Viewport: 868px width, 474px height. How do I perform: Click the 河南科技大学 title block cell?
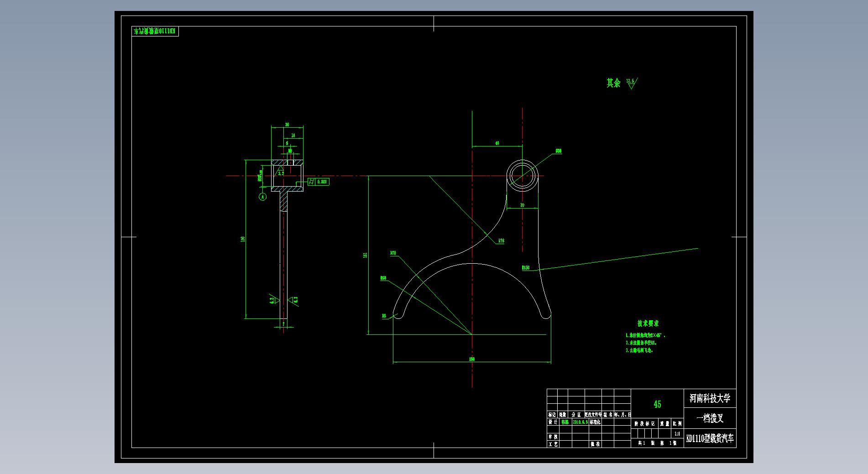(x=710, y=398)
